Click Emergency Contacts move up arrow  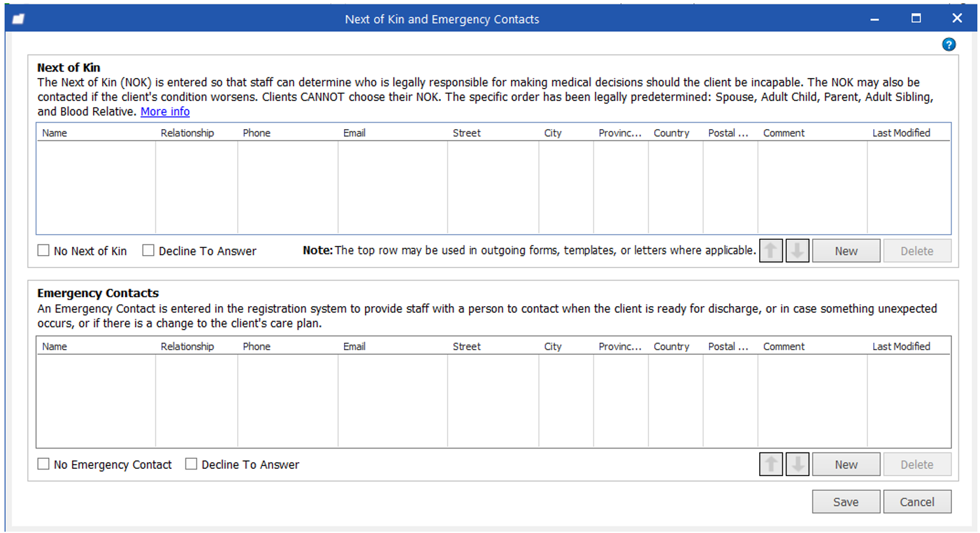point(771,464)
